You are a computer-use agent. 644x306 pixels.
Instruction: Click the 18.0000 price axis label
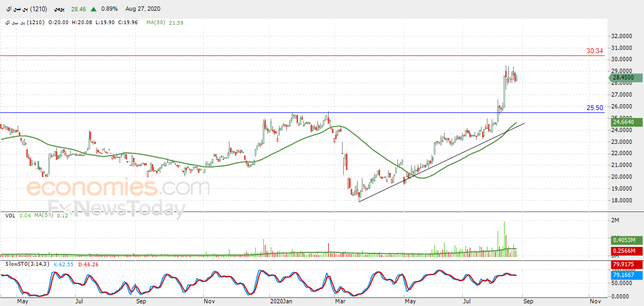[623, 200]
